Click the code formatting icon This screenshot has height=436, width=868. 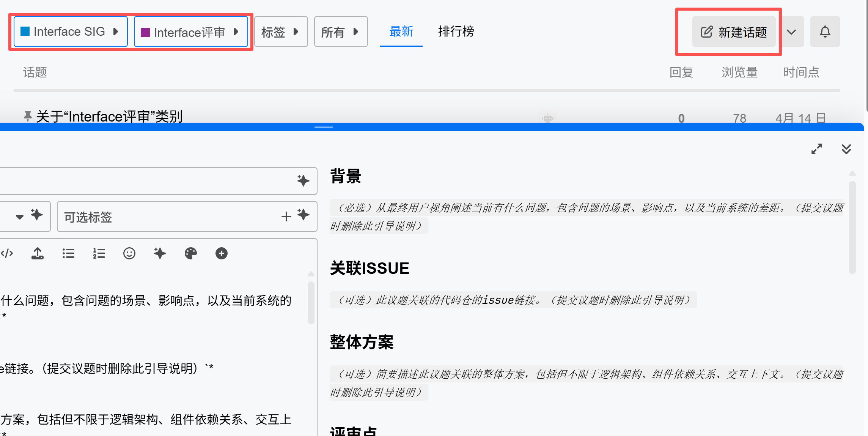point(7,253)
